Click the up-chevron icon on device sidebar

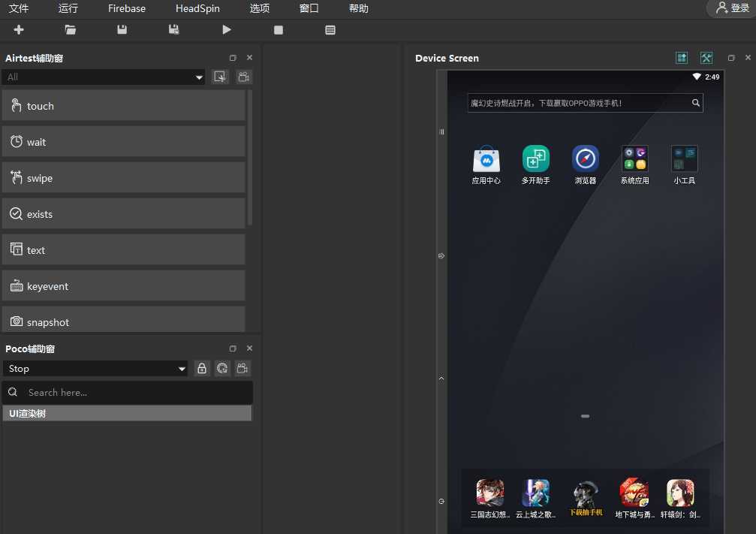(x=441, y=379)
